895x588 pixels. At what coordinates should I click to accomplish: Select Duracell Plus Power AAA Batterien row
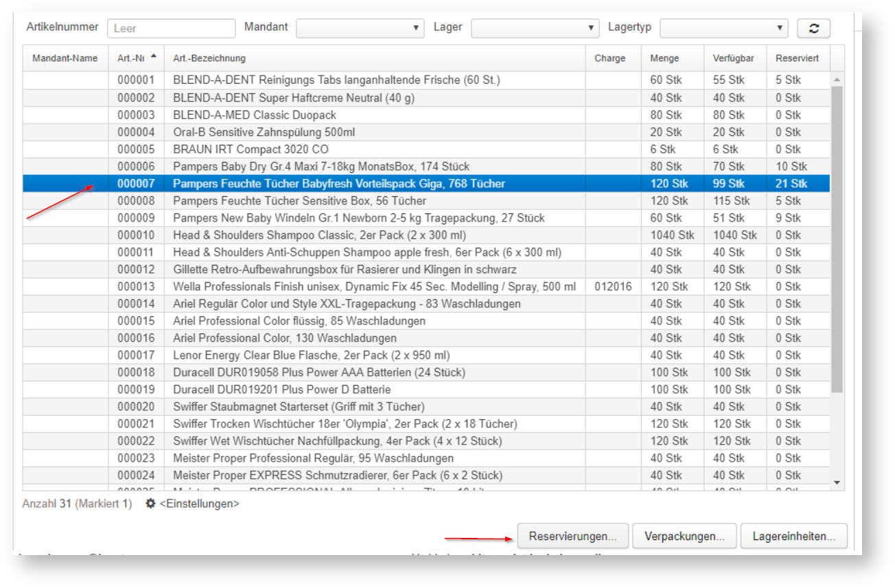(426, 372)
